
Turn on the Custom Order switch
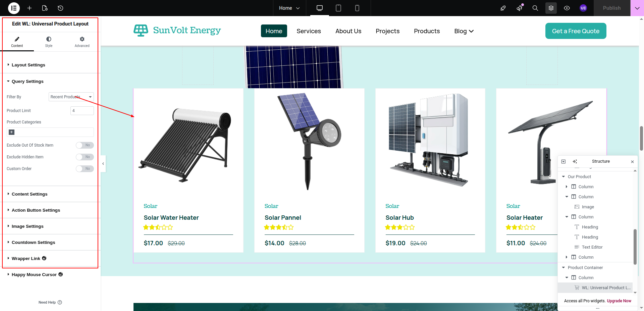click(85, 169)
